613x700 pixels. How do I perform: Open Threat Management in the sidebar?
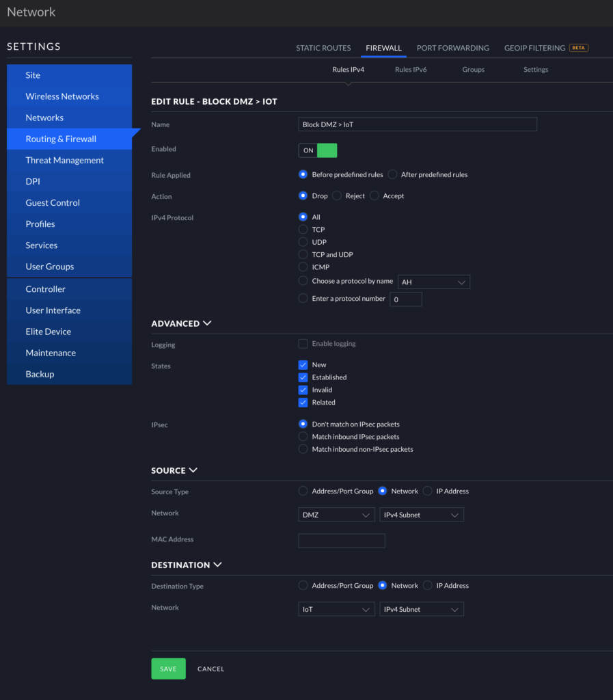pos(65,160)
